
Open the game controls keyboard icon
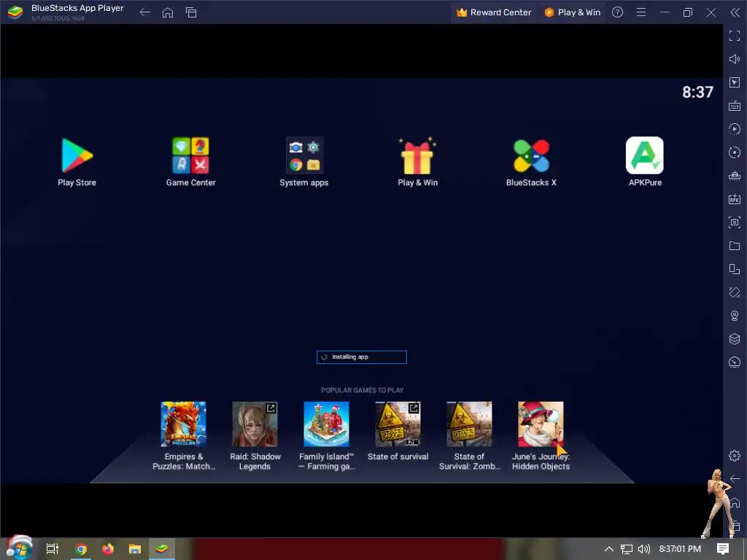[x=735, y=106]
